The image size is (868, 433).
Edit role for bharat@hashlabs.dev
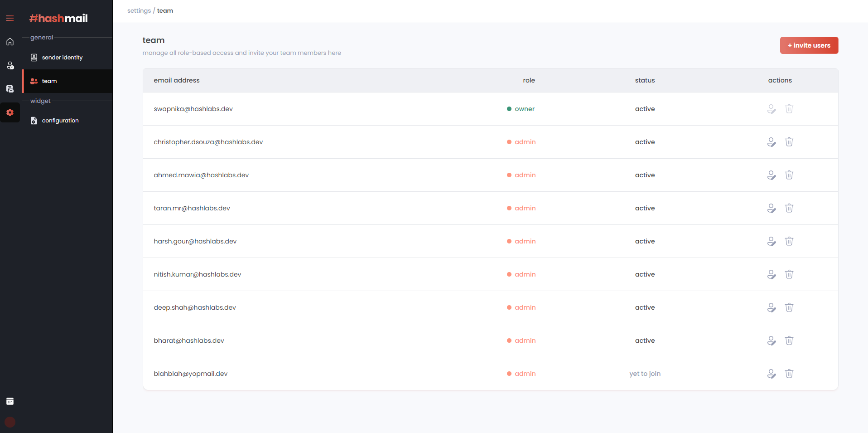pyautogui.click(x=772, y=341)
